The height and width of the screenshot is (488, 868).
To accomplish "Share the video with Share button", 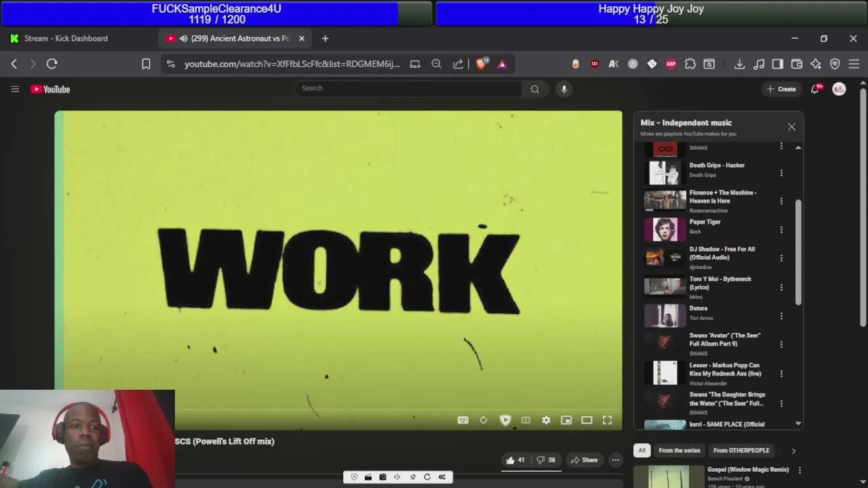I will (x=584, y=460).
